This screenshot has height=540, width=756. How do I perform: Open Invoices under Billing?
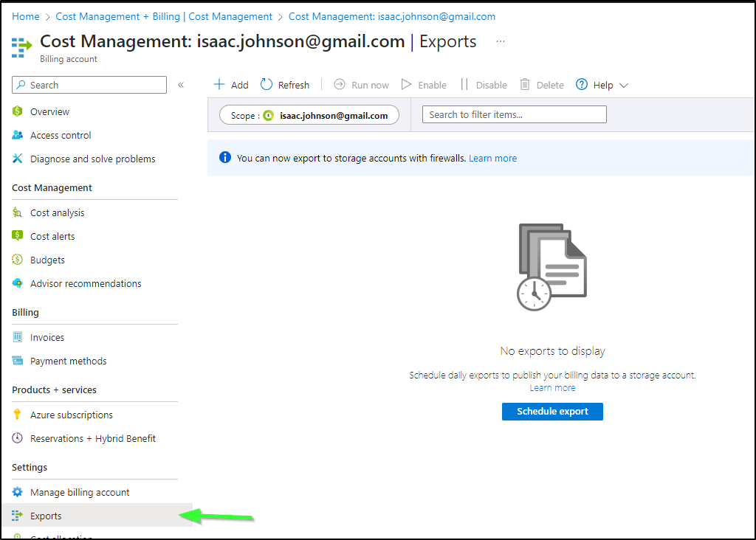(x=47, y=337)
